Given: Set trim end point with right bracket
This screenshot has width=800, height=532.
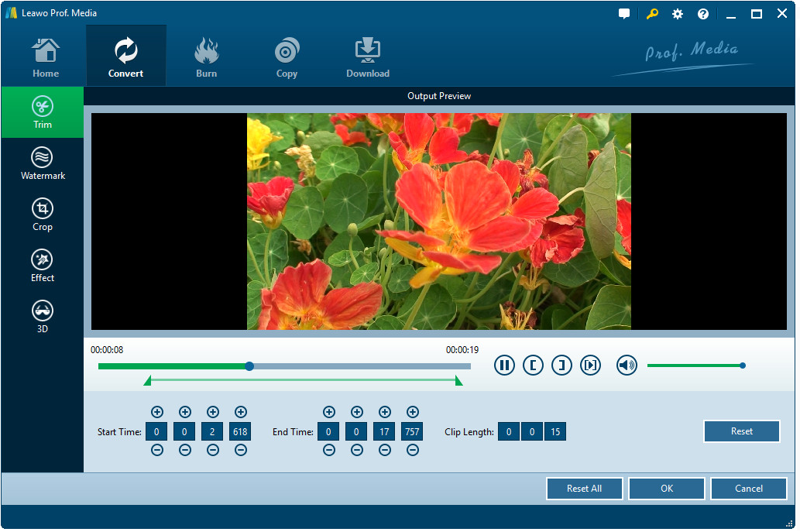Looking at the screenshot, I should click(x=561, y=366).
